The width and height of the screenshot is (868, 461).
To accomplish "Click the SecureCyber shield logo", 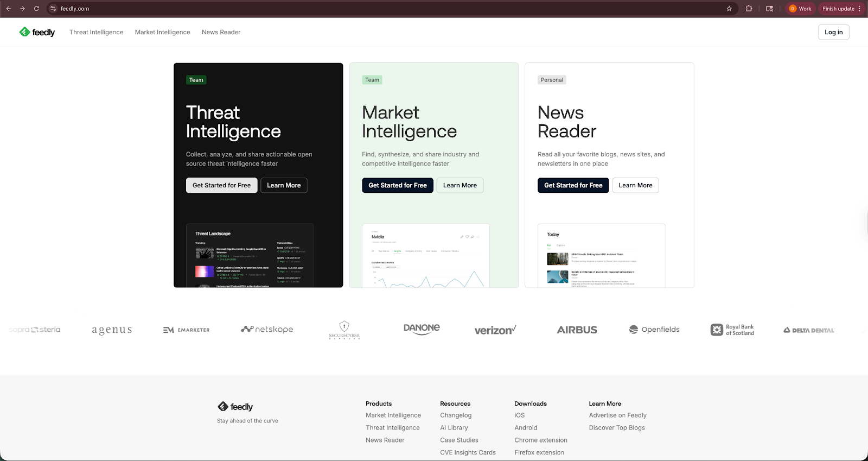I will pyautogui.click(x=344, y=330).
